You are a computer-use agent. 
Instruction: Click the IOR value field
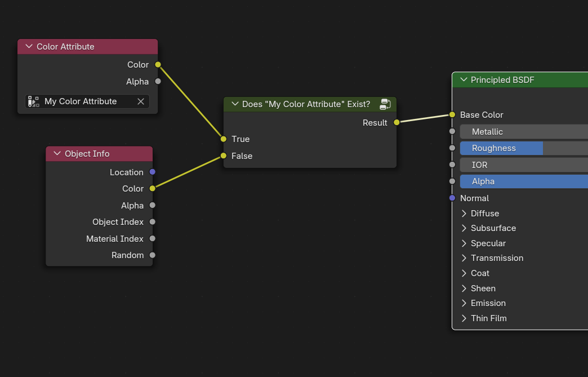[x=524, y=165]
